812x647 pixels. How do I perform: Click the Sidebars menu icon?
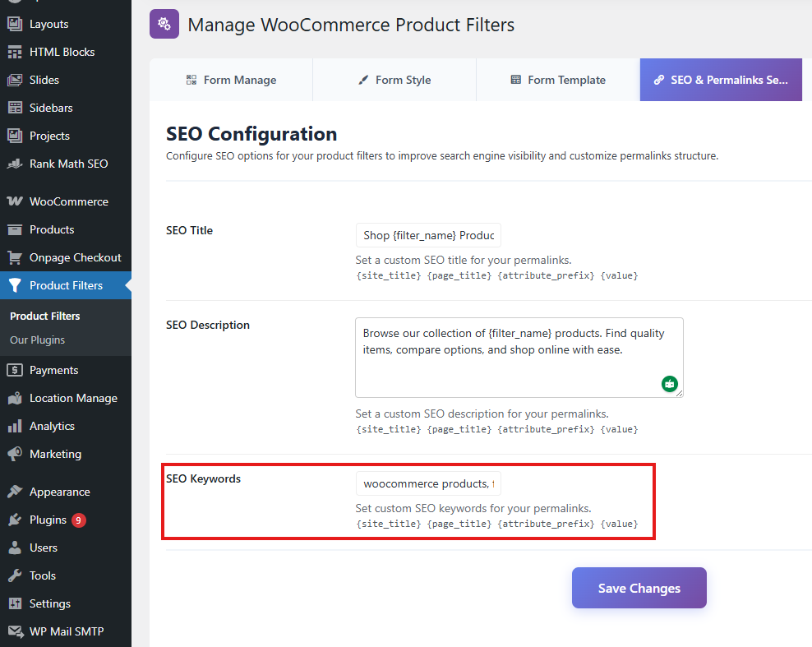pos(15,108)
